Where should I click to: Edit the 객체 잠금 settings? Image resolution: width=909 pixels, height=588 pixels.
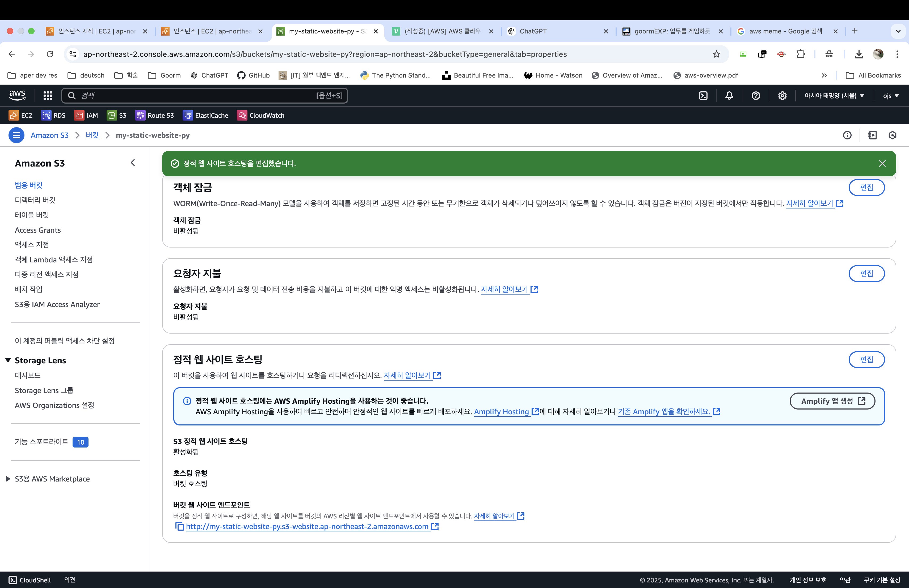tap(866, 187)
